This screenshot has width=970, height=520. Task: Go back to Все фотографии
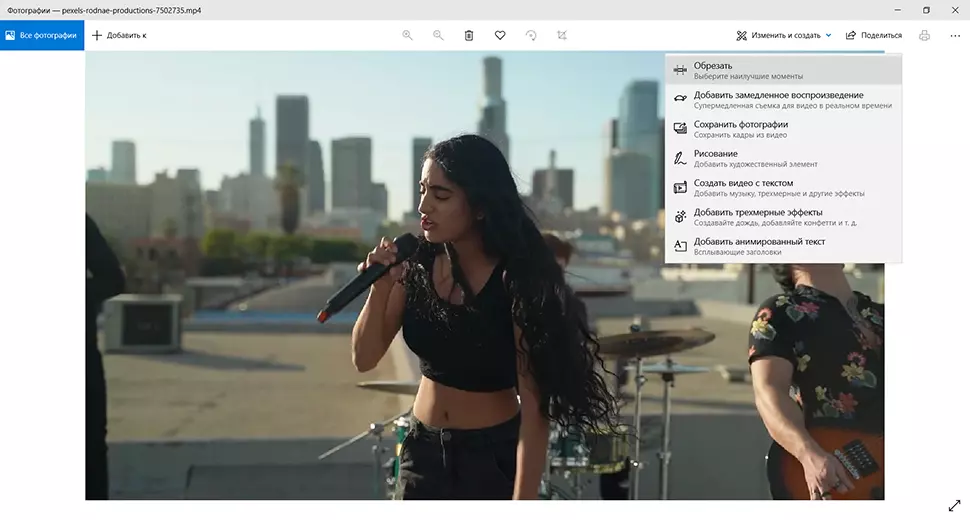click(42, 35)
